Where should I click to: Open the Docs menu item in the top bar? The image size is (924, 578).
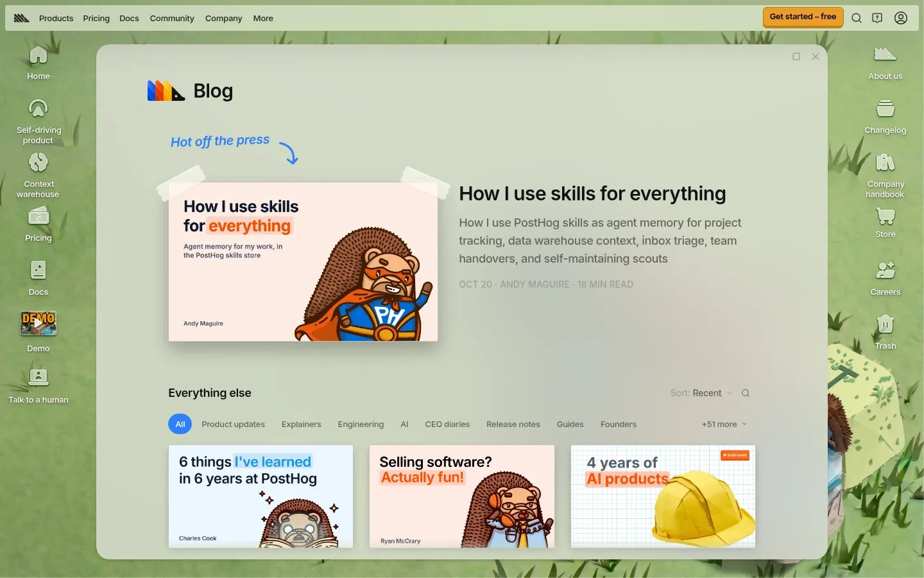tap(129, 18)
